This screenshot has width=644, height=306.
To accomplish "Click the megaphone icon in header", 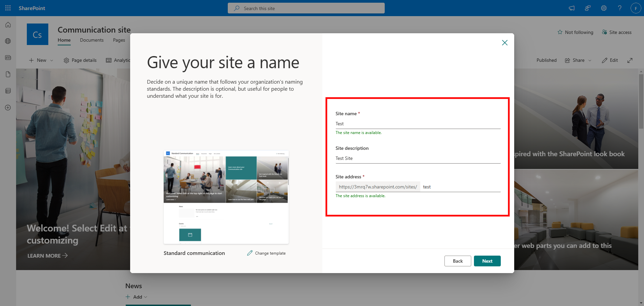I will tap(572, 8).
